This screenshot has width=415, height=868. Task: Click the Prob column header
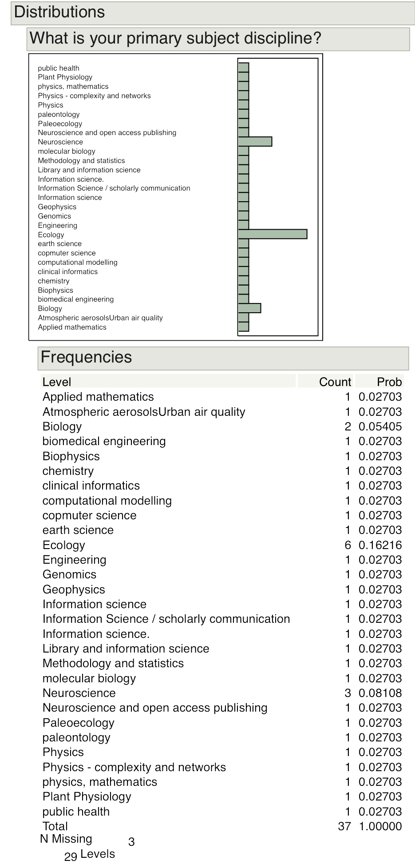click(x=389, y=382)
